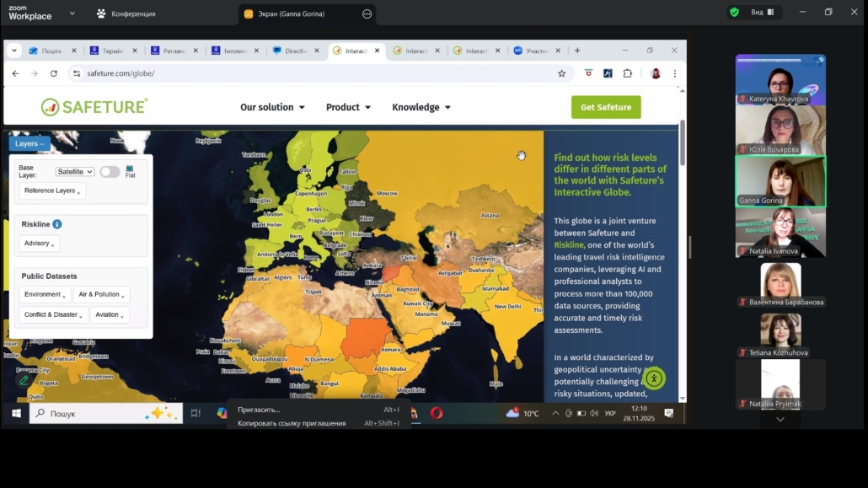Expand the Air & Pollution dataset dropdown
Screen dimensions: 868x488
(101, 295)
